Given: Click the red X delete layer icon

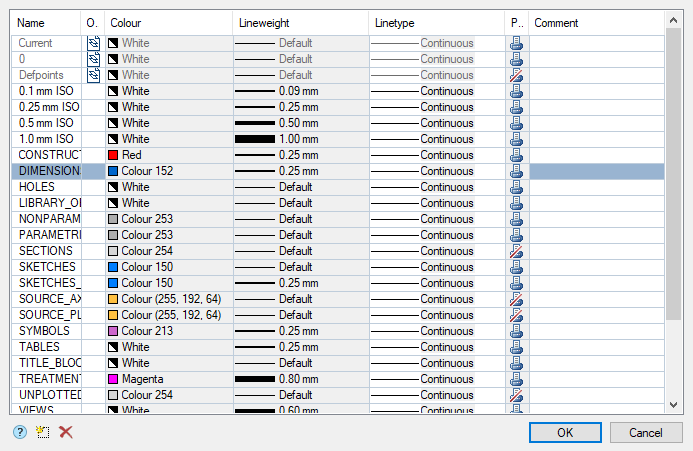Looking at the screenshot, I should point(66,432).
